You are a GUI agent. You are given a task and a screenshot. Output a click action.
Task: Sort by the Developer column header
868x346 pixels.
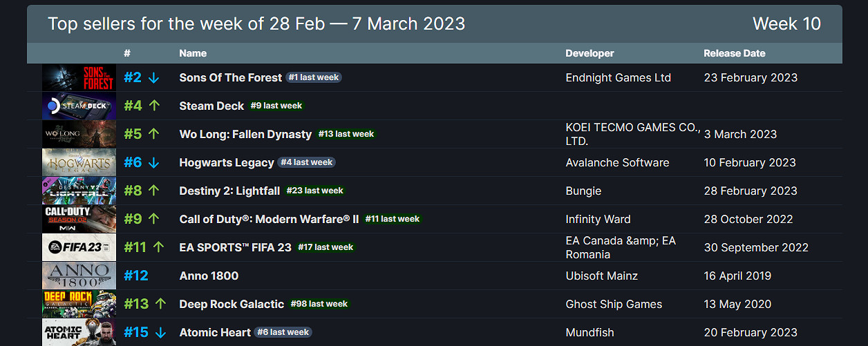pos(589,53)
